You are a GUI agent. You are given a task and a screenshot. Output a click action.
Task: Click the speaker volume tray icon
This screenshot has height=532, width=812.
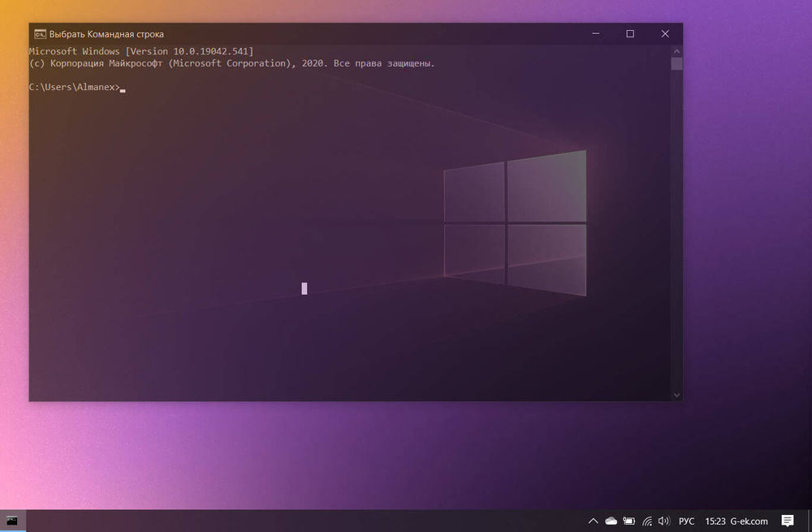(x=663, y=521)
